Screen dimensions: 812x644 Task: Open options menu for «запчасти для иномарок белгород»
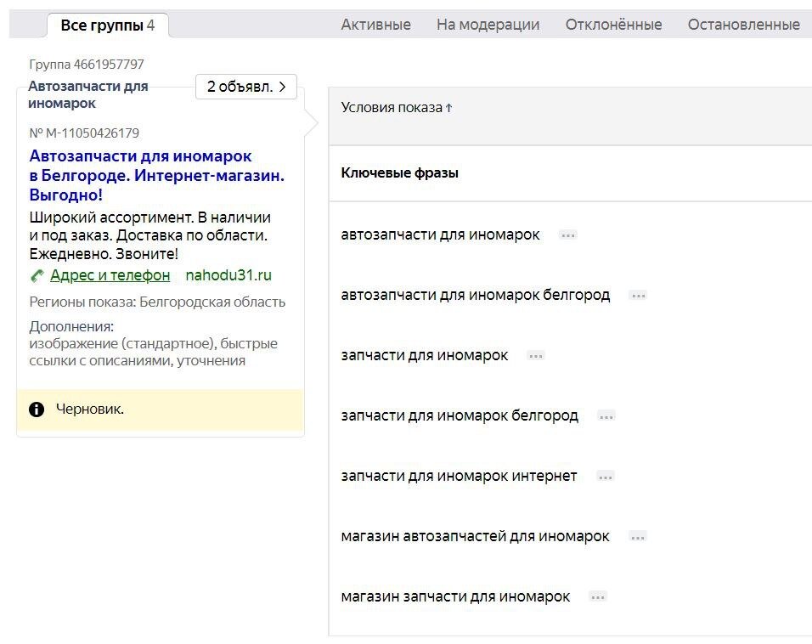tap(606, 416)
